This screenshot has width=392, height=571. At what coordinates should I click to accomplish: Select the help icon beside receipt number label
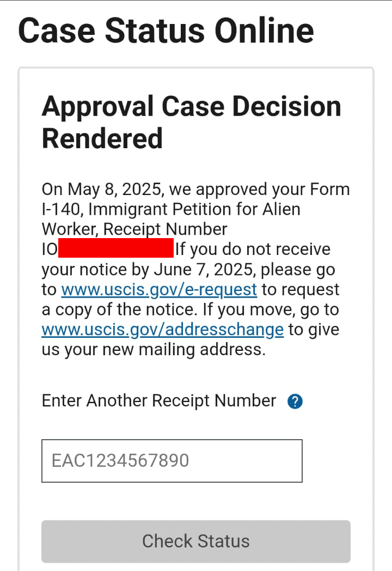[x=294, y=401]
